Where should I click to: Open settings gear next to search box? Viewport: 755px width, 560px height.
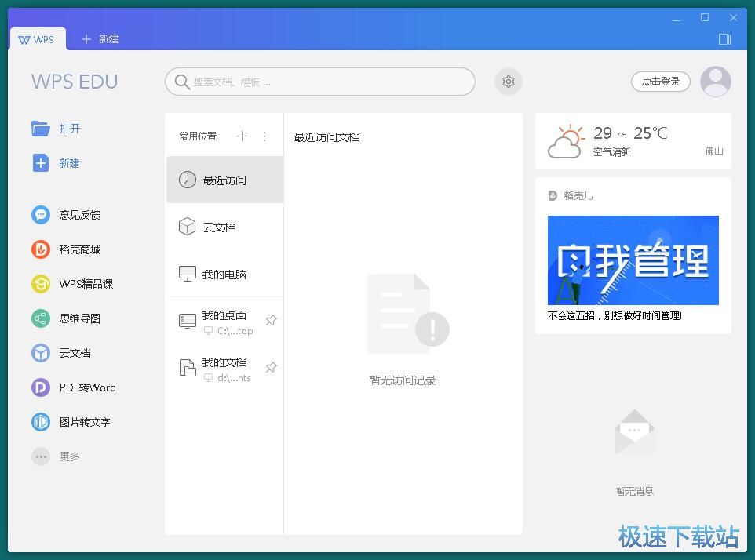click(509, 82)
